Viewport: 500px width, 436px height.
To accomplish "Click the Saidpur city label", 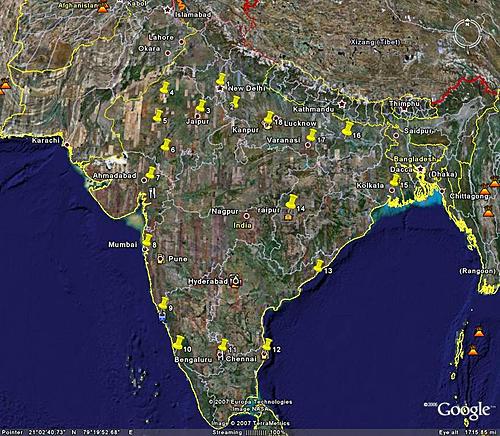I will pos(418,131).
